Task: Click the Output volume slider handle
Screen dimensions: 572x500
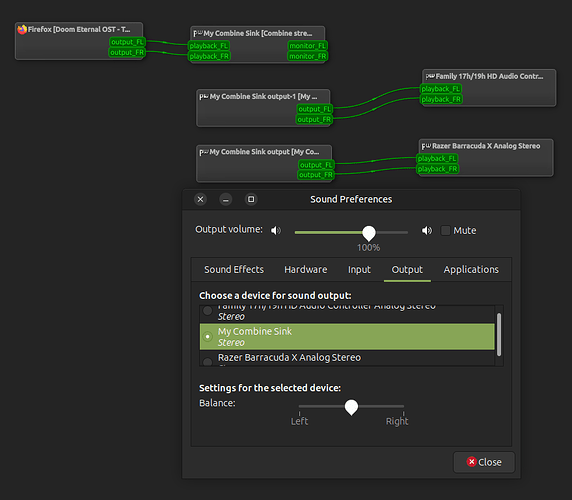Action: coord(369,233)
